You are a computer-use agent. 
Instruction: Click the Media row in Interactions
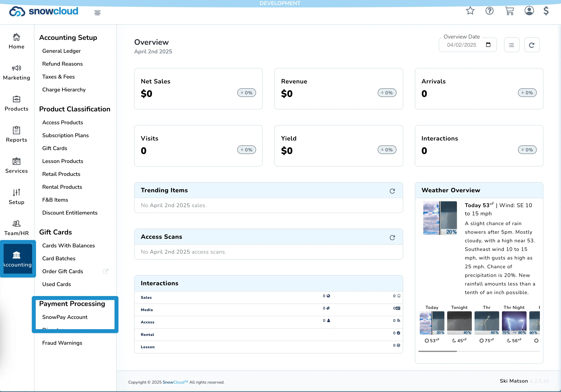click(268, 310)
